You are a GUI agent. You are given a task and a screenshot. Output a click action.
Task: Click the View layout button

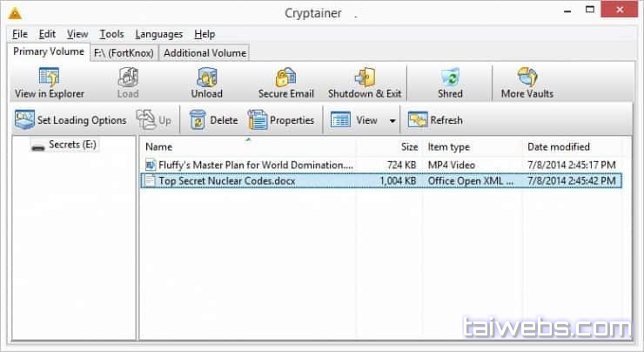pos(354,120)
